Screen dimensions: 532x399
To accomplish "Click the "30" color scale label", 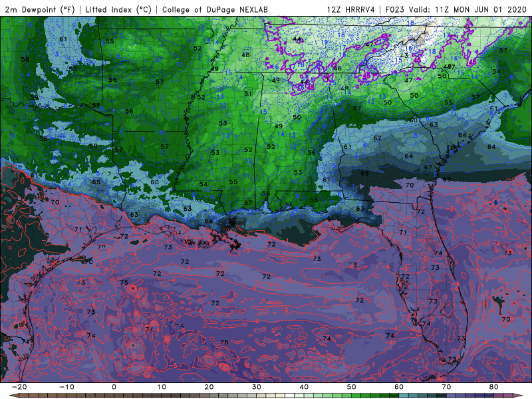I will click(257, 387).
